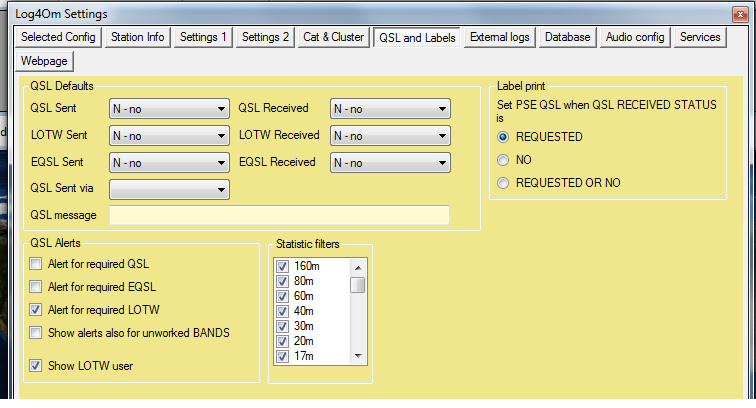Open the Audio config tab
The image size is (756, 408).
635,37
